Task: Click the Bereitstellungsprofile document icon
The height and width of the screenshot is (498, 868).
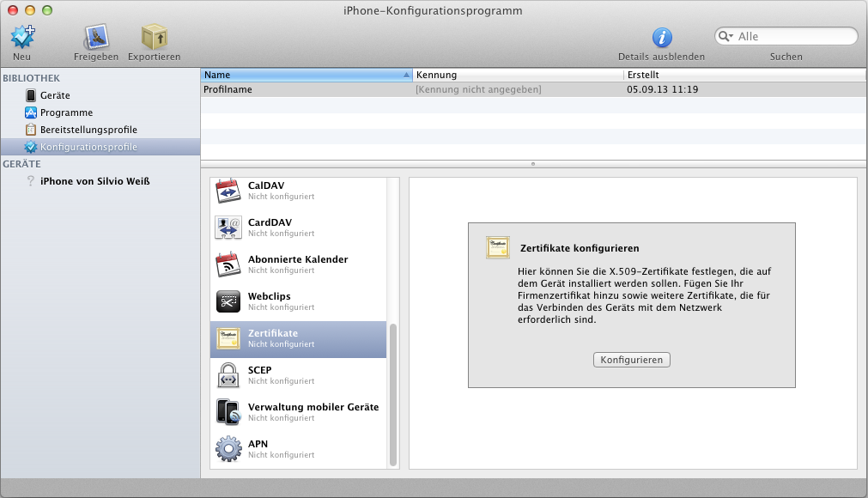Action: point(31,130)
